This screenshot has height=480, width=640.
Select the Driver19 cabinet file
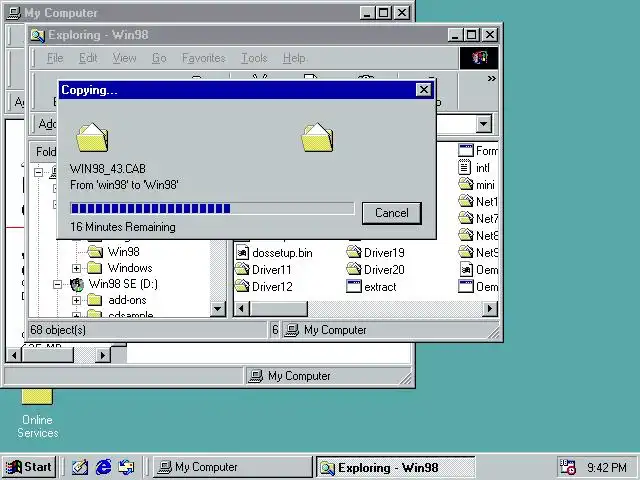coord(376,253)
